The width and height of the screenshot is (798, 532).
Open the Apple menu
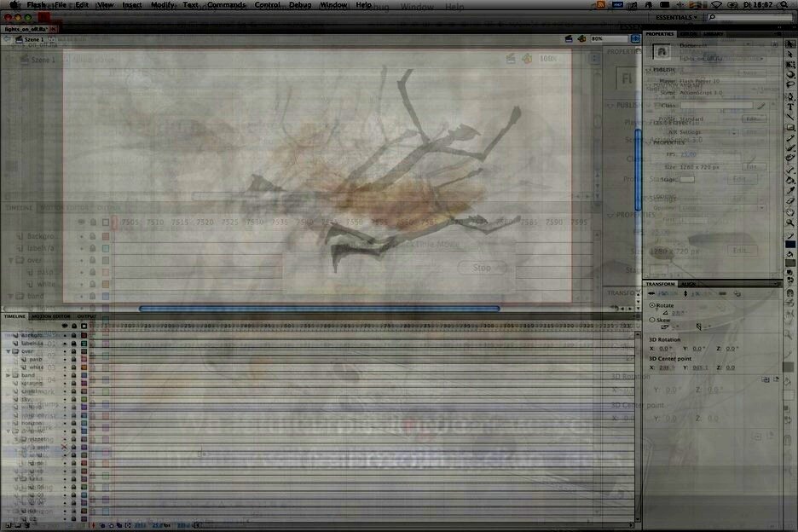pyautogui.click(x=15, y=5)
